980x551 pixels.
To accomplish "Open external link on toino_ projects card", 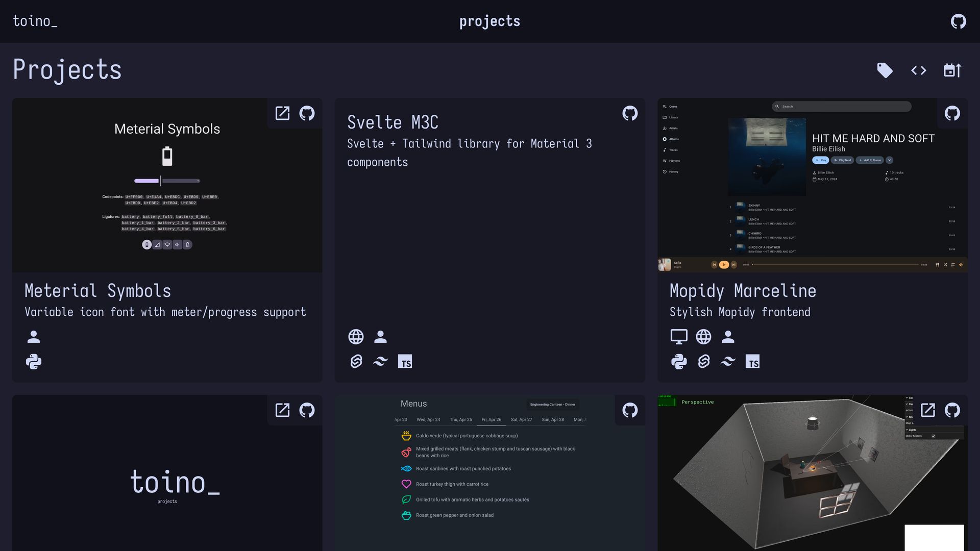I will tap(282, 410).
